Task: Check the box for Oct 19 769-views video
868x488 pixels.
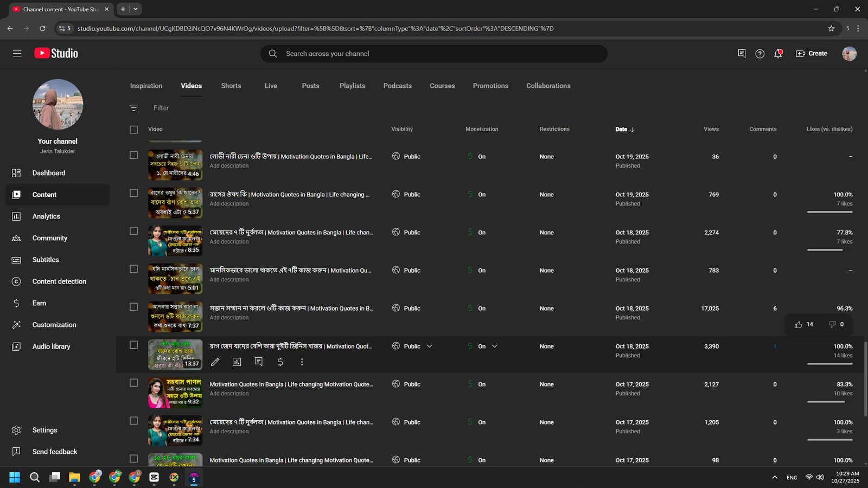Action: click(134, 193)
